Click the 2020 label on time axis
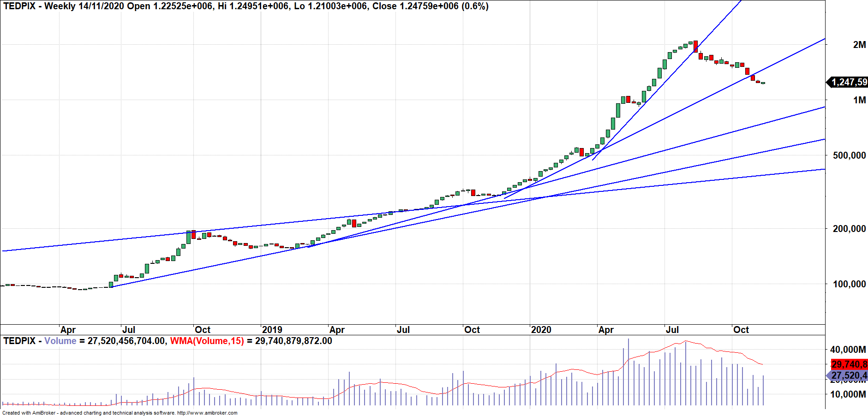Image resolution: width=868 pixels, height=416 pixels. pos(541,330)
